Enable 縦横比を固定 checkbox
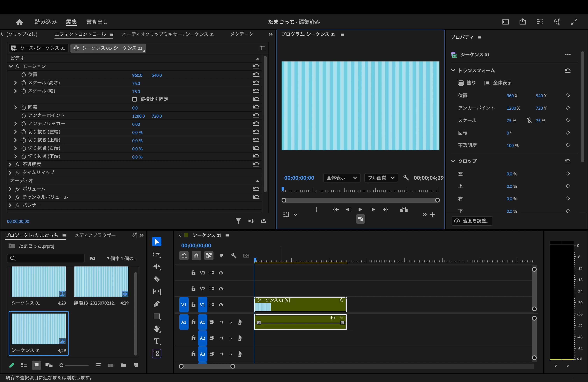Screen dimensions: 588x382 pos(134,99)
